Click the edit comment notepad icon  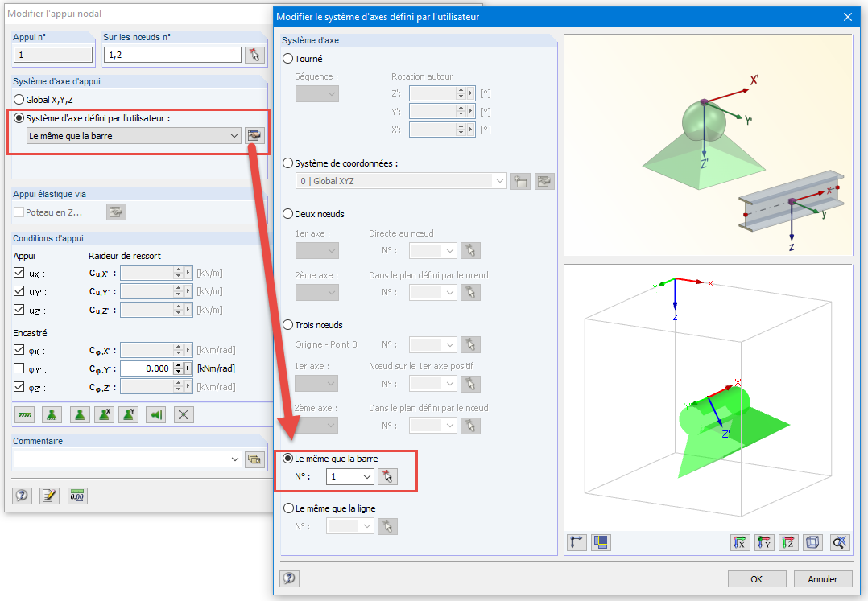[x=49, y=496]
